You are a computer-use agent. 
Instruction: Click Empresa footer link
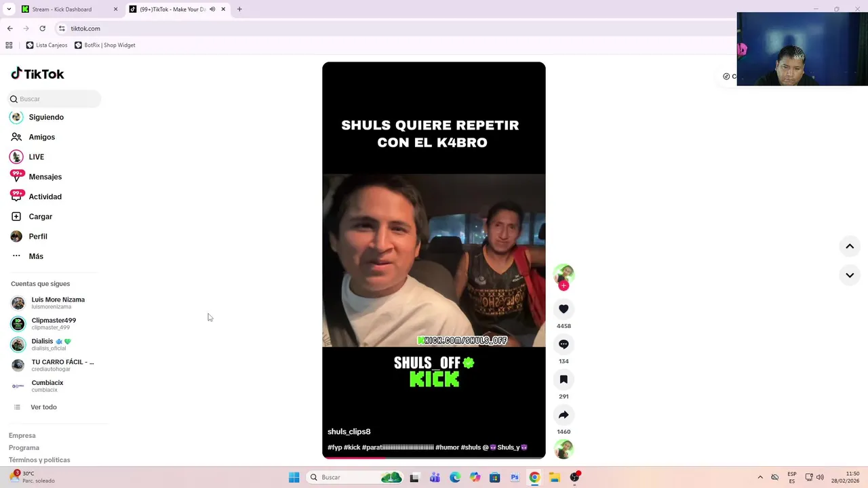click(22, 436)
